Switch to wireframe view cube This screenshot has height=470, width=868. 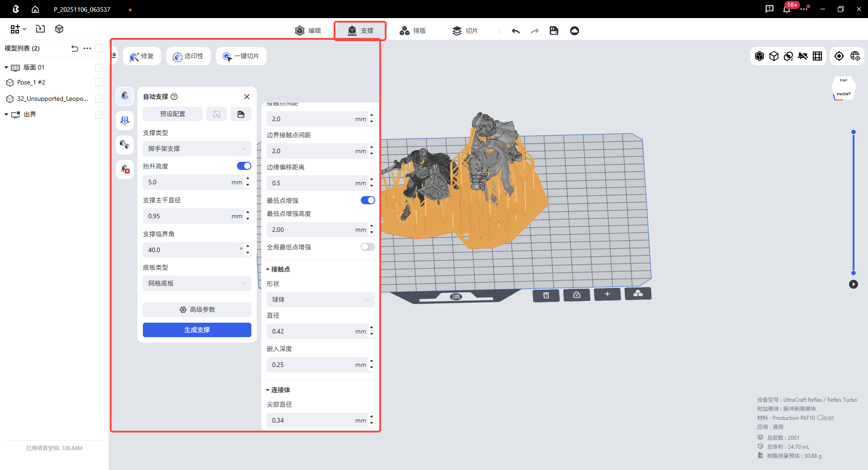tap(774, 56)
